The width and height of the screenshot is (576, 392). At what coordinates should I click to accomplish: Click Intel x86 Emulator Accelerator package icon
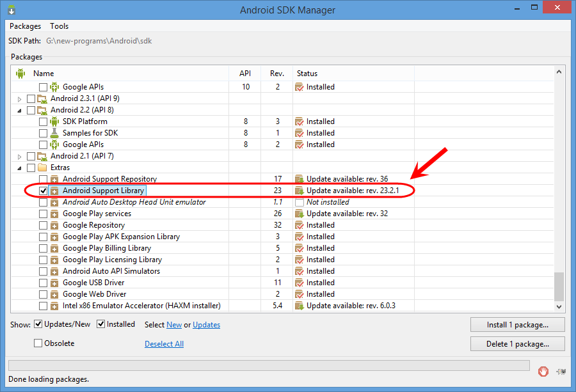pyautogui.click(x=54, y=306)
